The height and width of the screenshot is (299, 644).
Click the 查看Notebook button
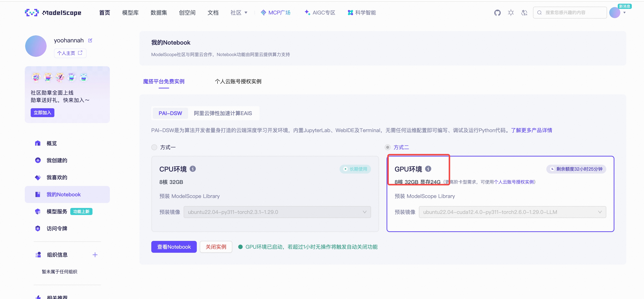[174, 247]
